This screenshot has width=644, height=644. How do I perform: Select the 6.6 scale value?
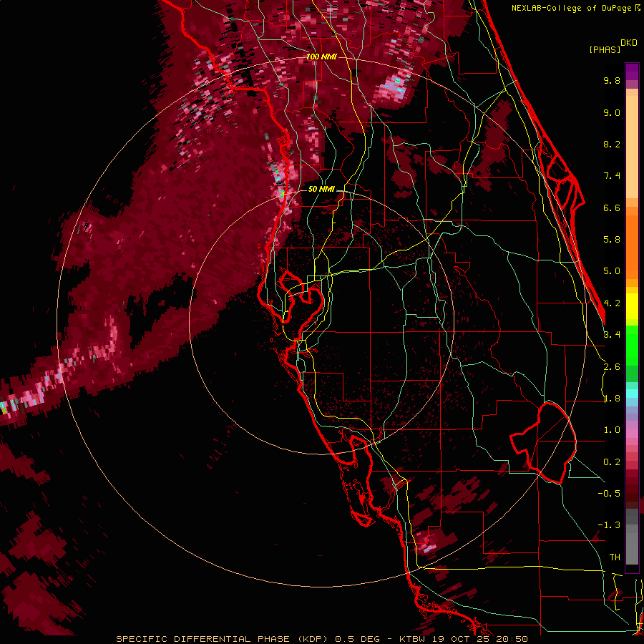612,208
